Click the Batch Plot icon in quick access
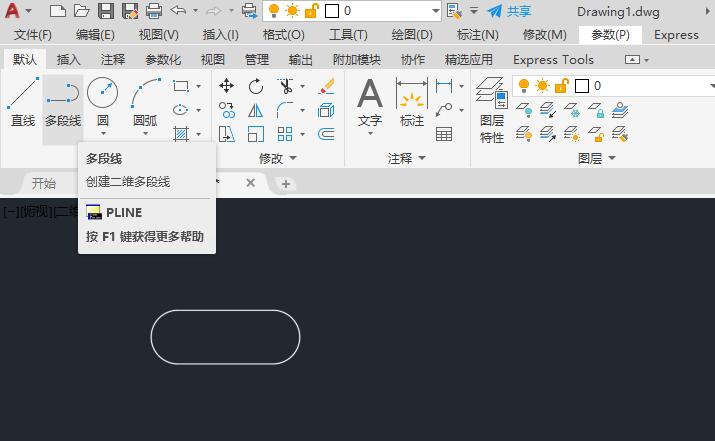Viewport: 715px width, 441px height. click(x=249, y=10)
